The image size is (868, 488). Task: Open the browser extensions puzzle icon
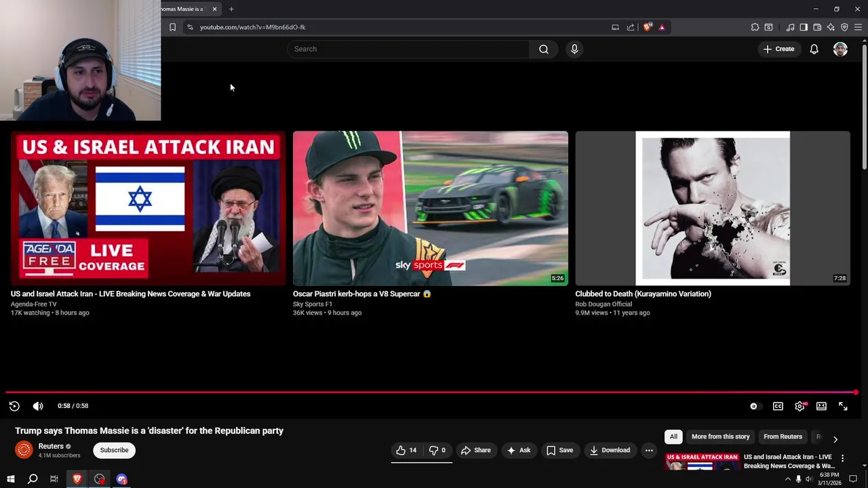click(755, 27)
